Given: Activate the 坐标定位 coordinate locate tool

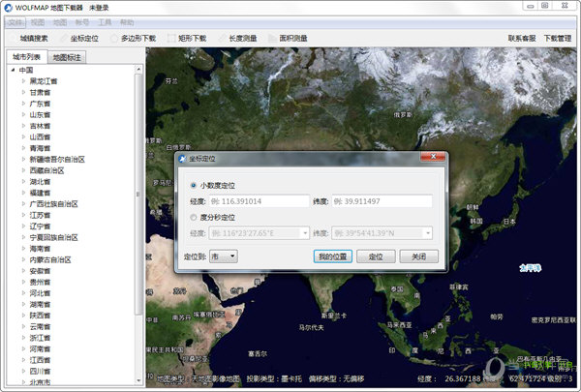Looking at the screenshot, I should point(80,38).
